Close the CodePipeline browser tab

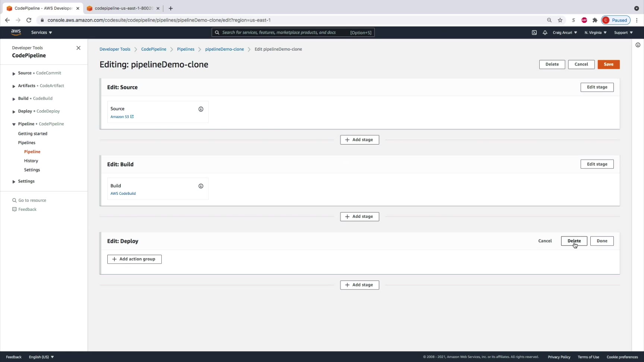coord(78,8)
